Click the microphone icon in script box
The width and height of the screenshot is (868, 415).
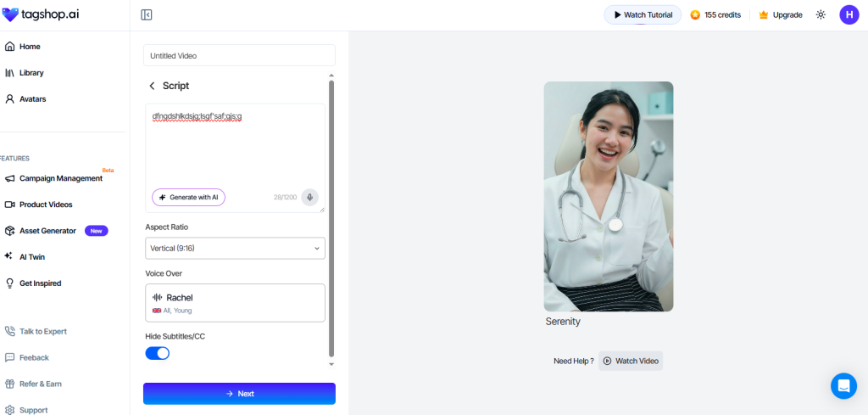(x=310, y=198)
